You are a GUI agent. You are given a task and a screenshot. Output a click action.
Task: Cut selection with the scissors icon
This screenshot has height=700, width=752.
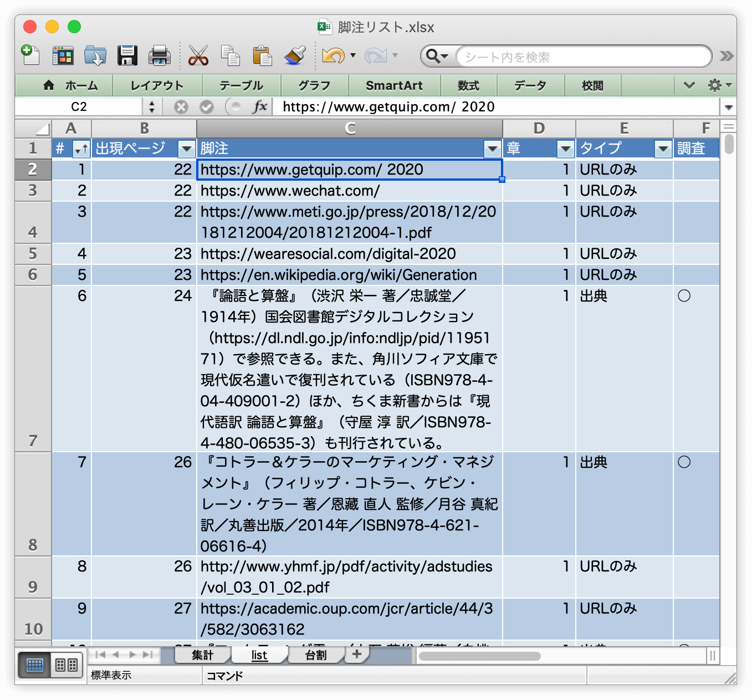[x=198, y=55]
